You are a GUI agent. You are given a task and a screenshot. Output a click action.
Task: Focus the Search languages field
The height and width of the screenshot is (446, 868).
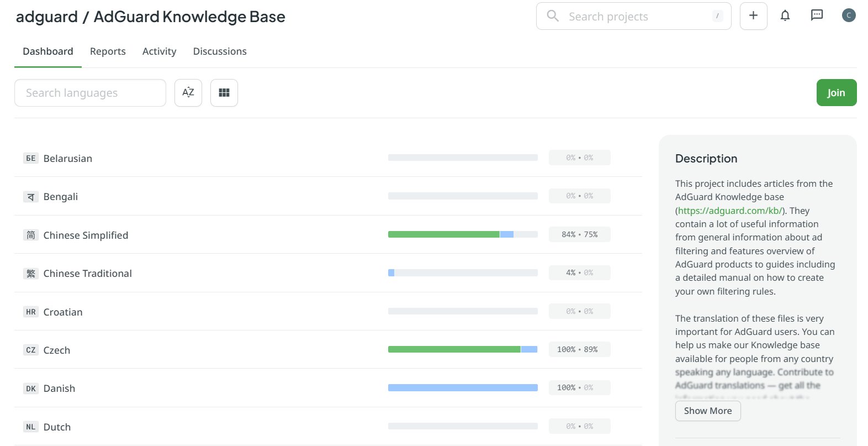90,93
